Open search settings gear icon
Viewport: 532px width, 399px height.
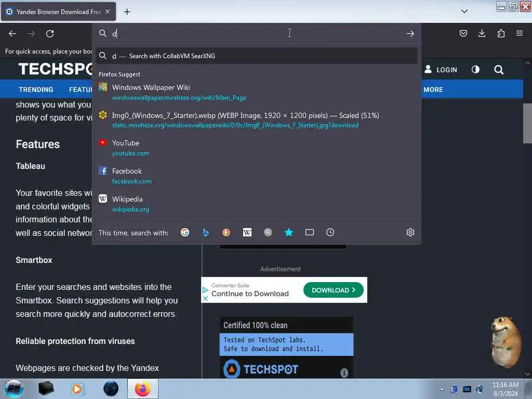[410, 232]
